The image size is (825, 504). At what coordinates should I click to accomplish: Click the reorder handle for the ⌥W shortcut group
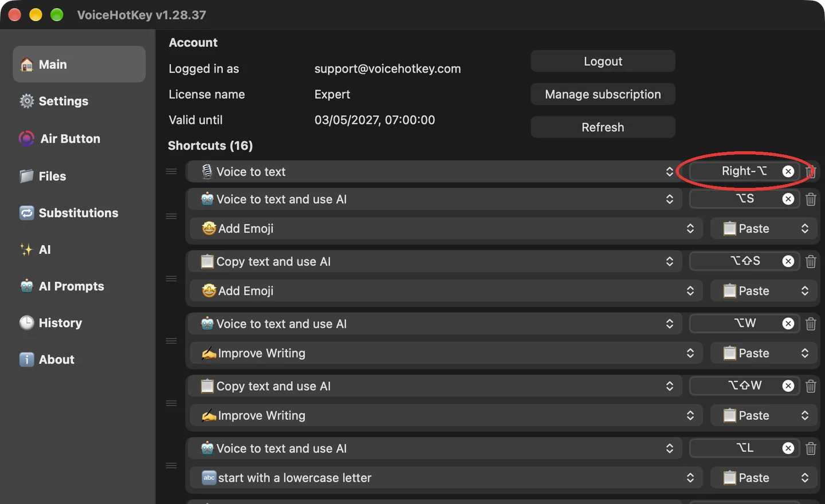coord(171,341)
